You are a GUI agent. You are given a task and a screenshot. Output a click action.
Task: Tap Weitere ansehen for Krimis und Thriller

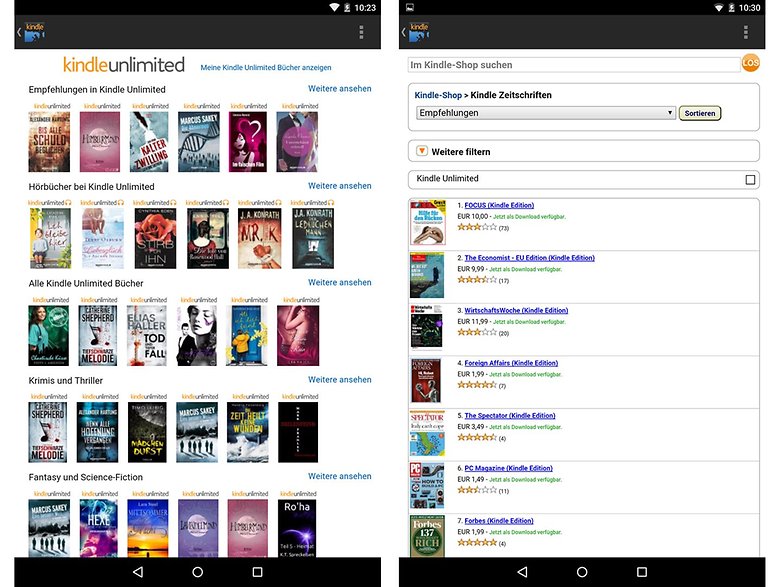340,380
